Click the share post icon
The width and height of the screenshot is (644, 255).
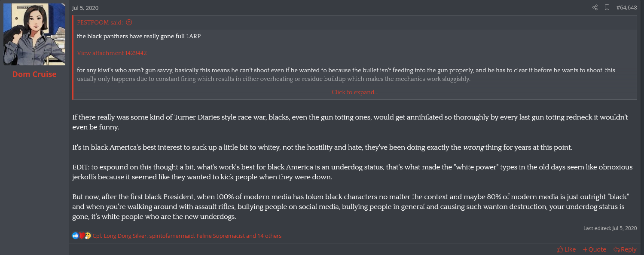coord(595,7)
